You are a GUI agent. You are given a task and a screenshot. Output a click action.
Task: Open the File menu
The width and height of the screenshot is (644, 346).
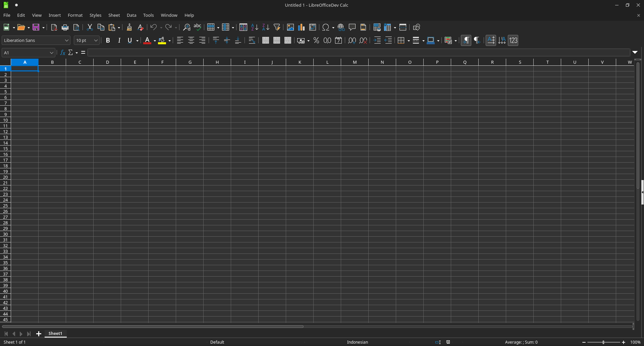pyautogui.click(x=7, y=15)
